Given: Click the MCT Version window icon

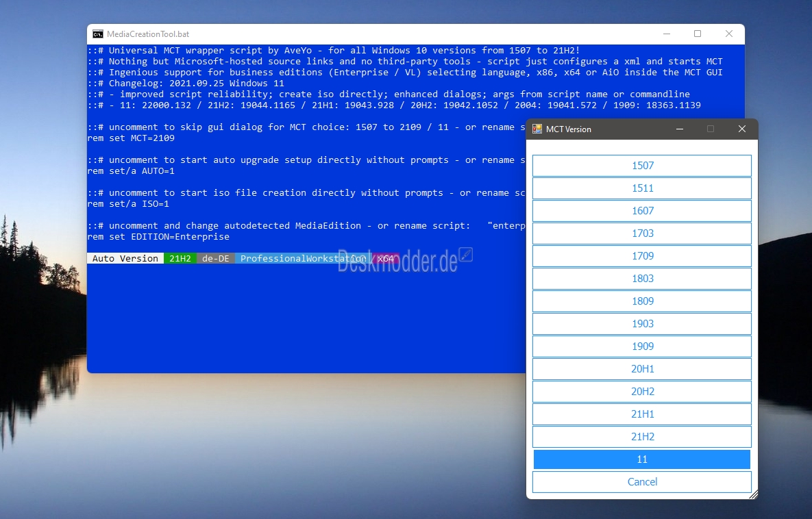Looking at the screenshot, I should click(x=537, y=129).
